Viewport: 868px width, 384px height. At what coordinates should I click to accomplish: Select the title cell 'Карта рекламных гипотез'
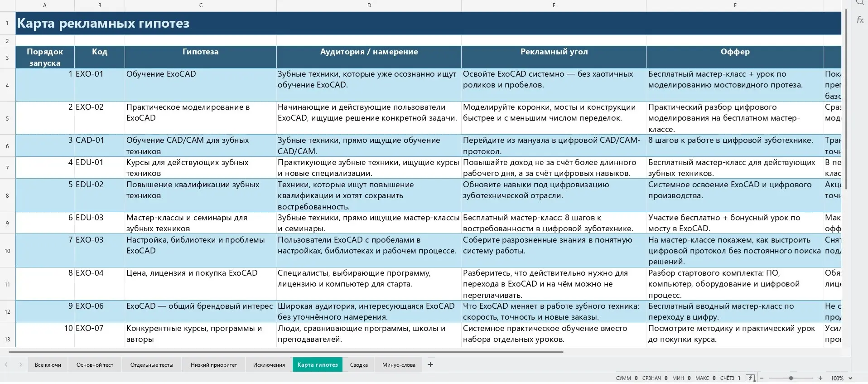coord(428,23)
